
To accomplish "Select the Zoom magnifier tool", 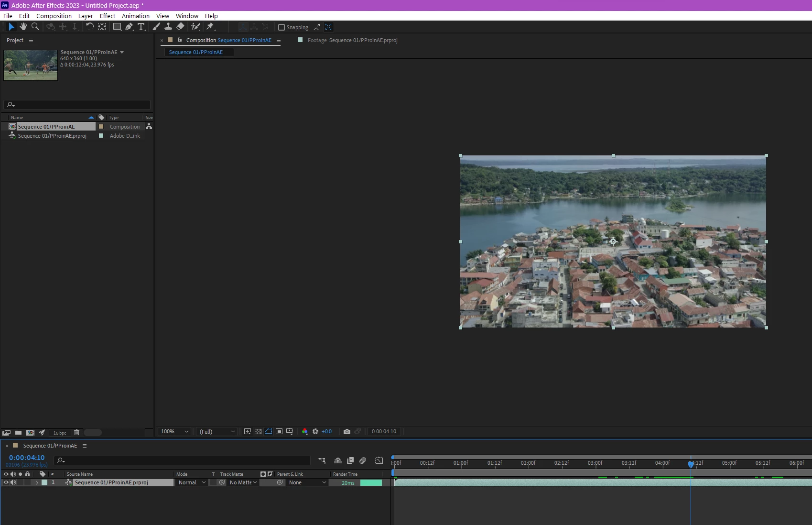I will [x=35, y=27].
